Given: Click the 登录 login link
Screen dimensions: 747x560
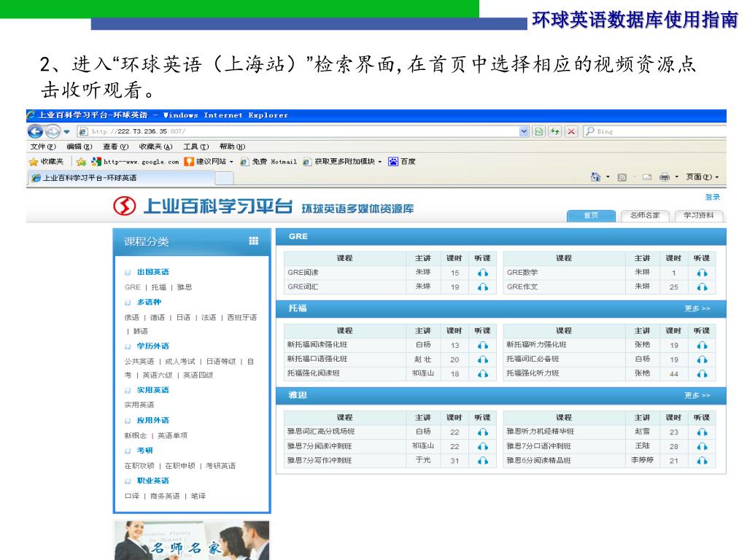Looking at the screenshot, I should (713, 197).
